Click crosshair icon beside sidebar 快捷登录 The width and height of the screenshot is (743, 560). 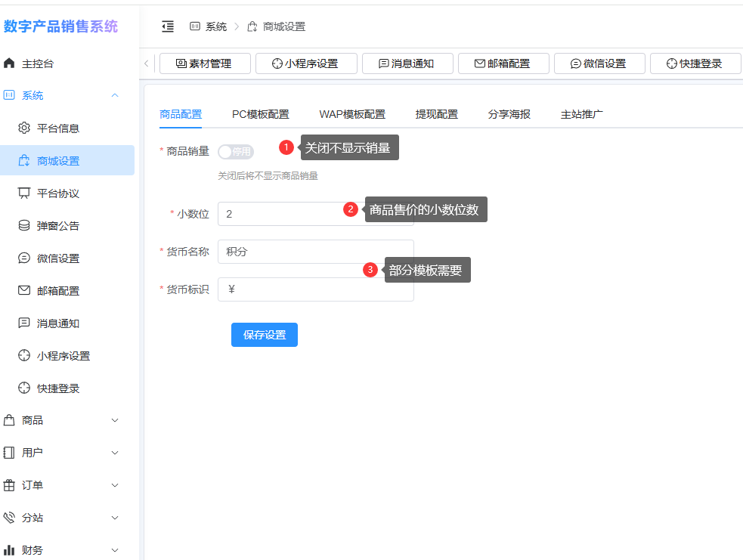click(x=24, y=388)
